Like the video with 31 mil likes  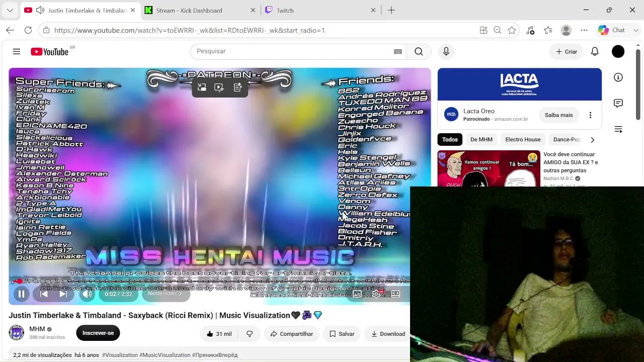click(218, 334)
